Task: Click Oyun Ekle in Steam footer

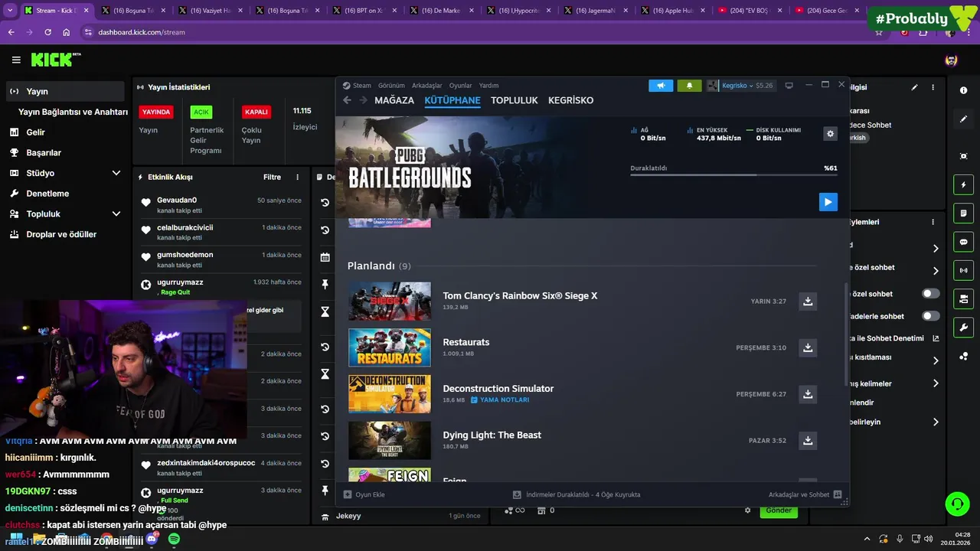Action: pos(364,494)
